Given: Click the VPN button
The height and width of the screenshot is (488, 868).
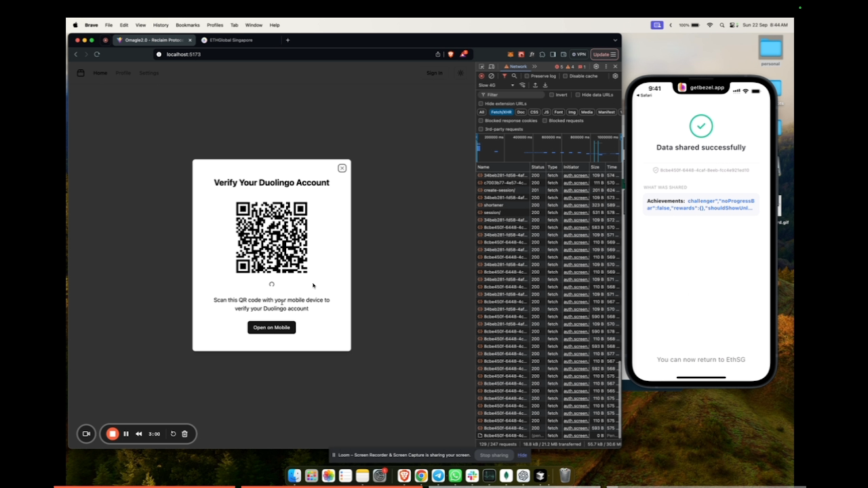Looking at the screenshot, I should (x=579, y=54).
